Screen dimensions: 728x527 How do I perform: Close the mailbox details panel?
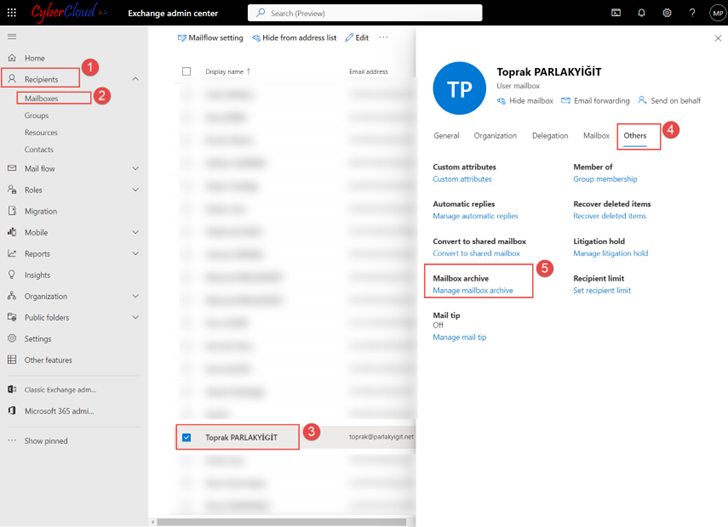click(718, 38)
